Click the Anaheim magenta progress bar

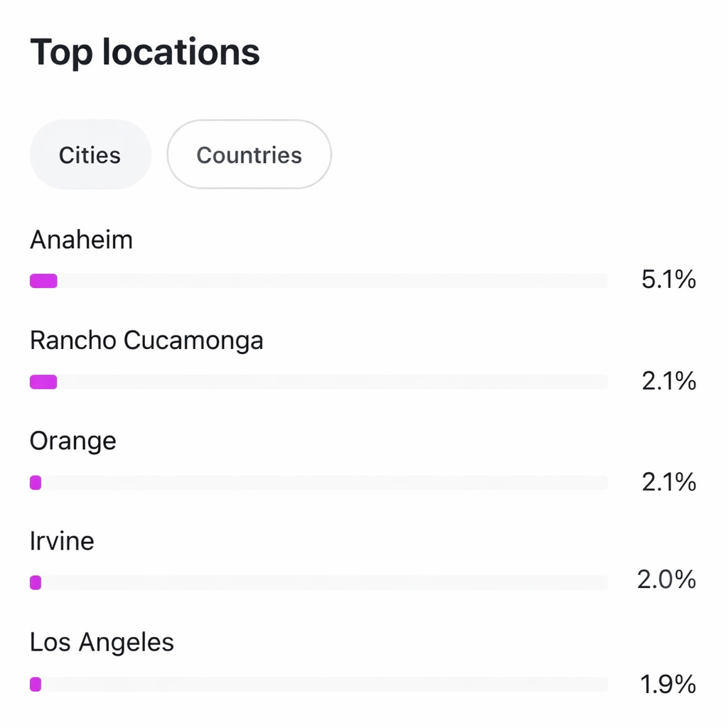(43, 281)
